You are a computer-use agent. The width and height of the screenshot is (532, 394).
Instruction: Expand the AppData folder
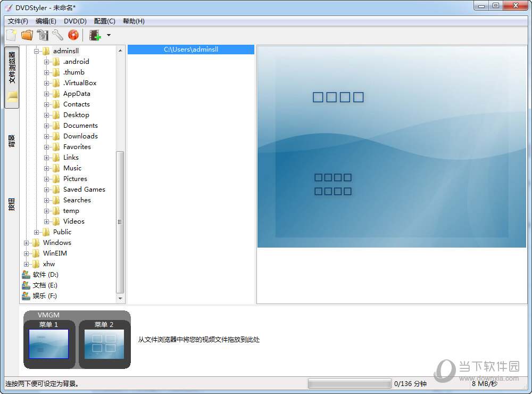tap(46, 94)
